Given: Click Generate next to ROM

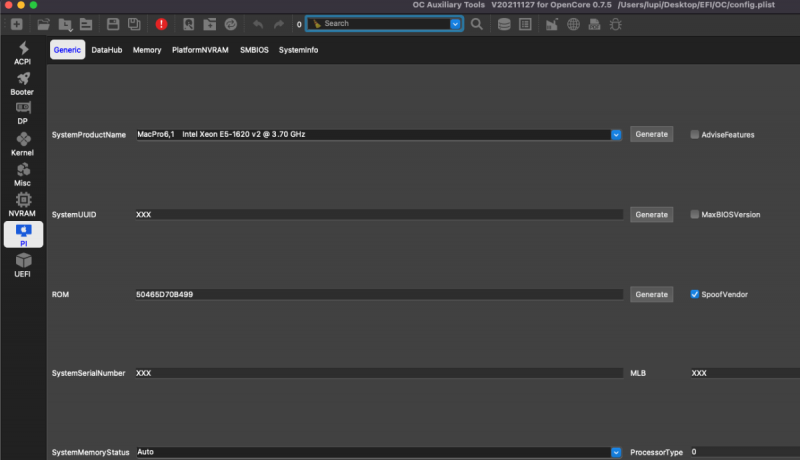Looking at the screenshot, I should (652, 294).
